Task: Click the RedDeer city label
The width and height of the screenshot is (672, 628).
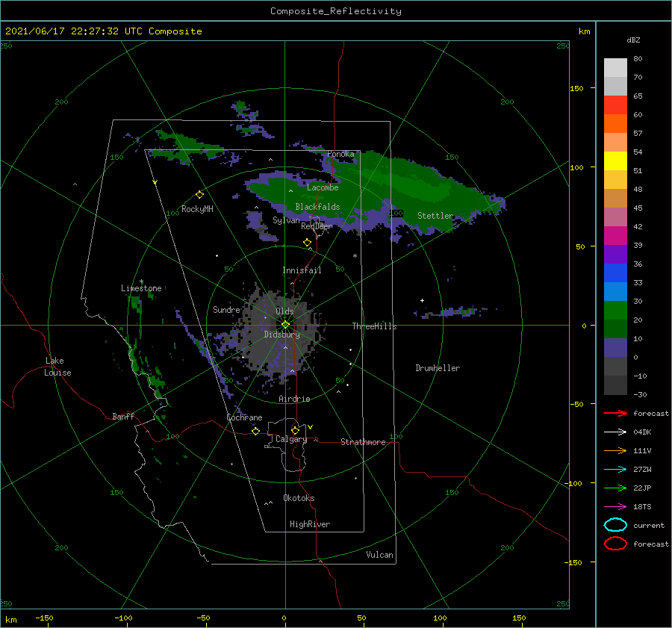Action: 317,226
